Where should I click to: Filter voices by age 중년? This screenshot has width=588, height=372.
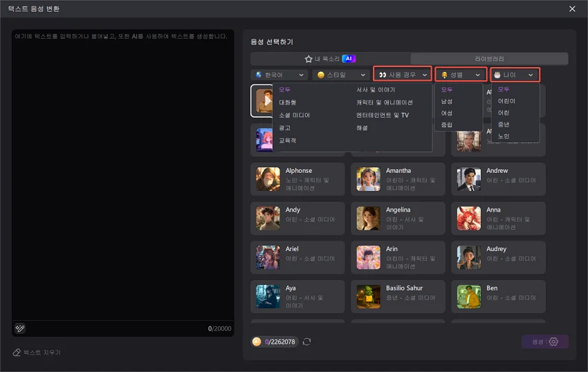click(x=504, y=124)
